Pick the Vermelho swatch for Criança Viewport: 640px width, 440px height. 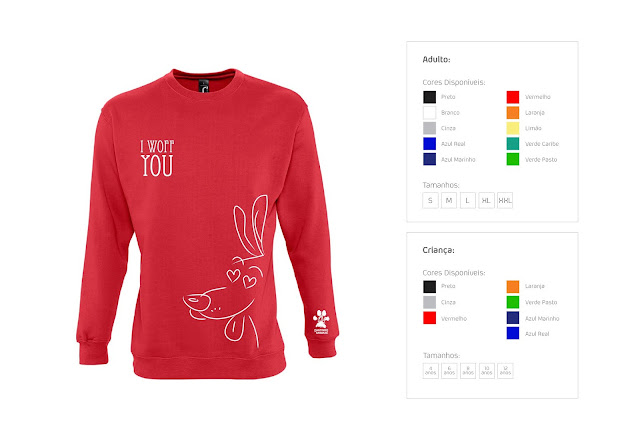pos(429,318)
